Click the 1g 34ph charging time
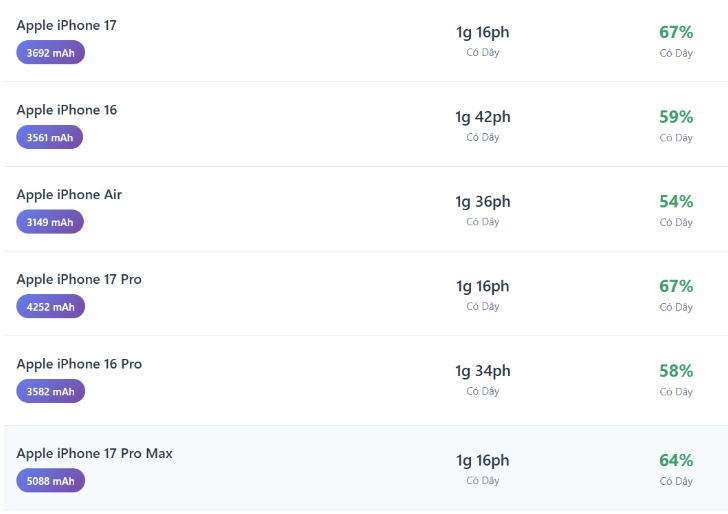Viewport: 728px width, 514px height. tap(483, 371)
